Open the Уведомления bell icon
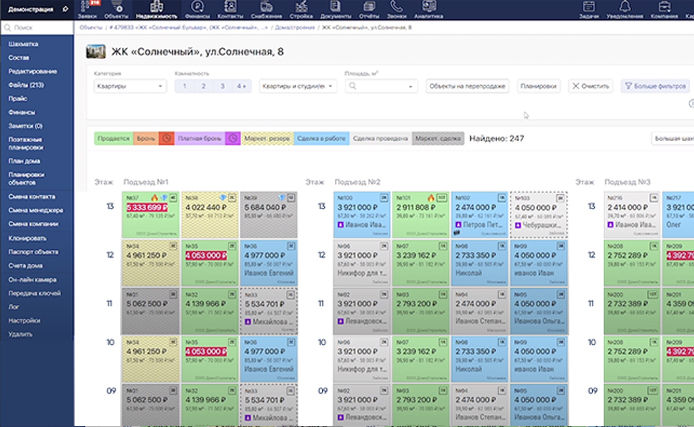 click(625, 6)
